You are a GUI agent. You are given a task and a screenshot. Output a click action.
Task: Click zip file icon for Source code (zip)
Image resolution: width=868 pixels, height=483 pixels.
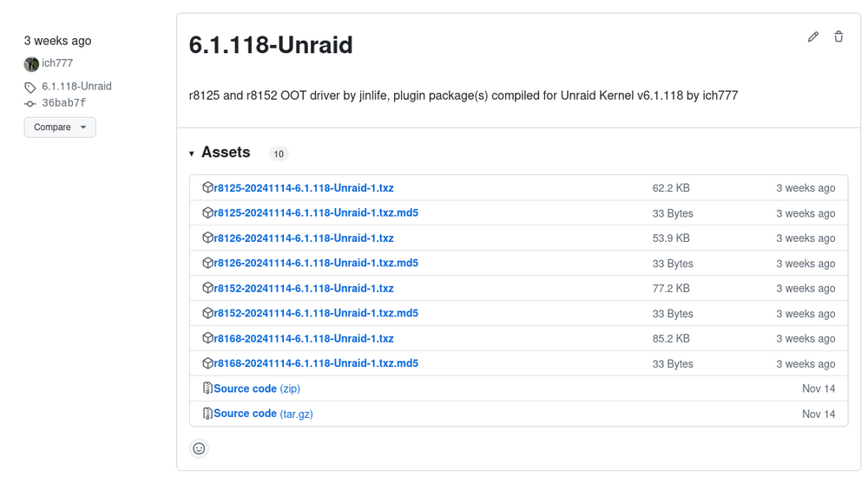coord(207,388)
